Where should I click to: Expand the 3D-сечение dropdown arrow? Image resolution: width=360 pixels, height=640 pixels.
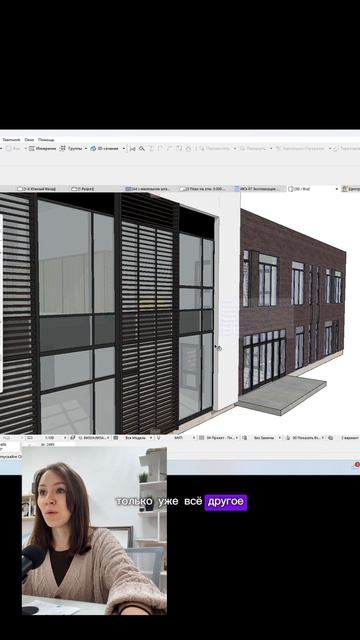124,149
